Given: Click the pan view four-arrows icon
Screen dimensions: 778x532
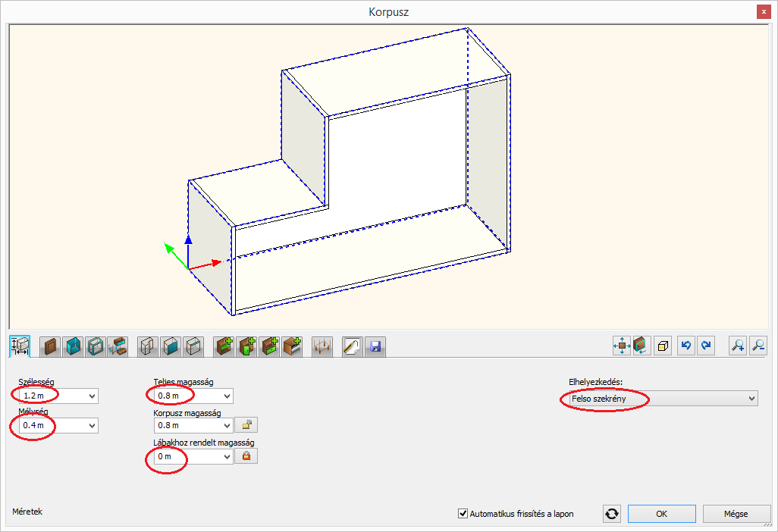Looking at the screenshot, I should tap(622, 346).
